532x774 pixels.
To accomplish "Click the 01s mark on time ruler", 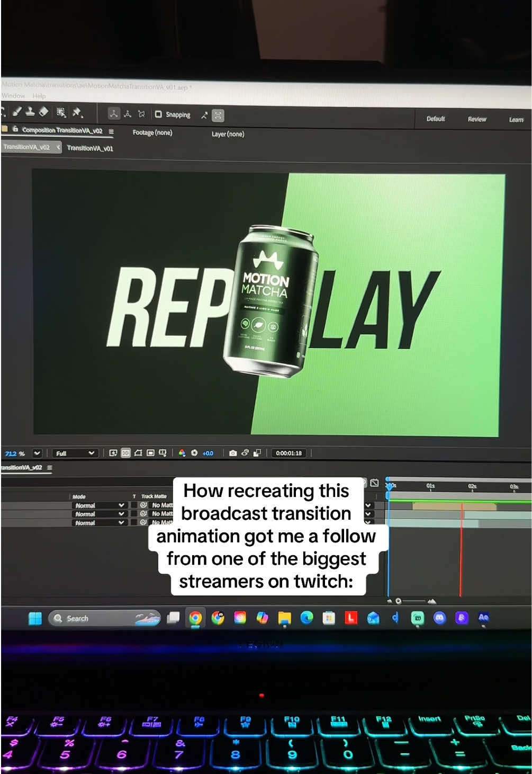I will pyautogui.click(x=430, y=486).
